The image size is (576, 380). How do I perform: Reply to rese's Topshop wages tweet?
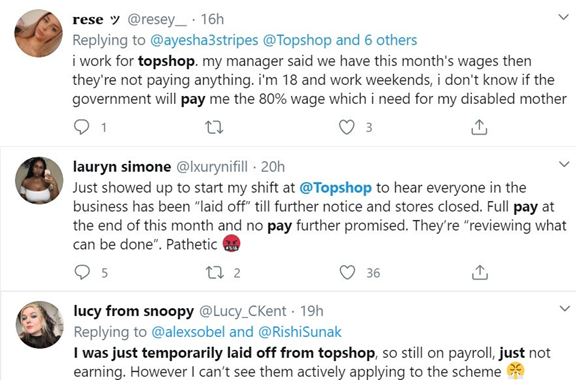pos(81,127)
